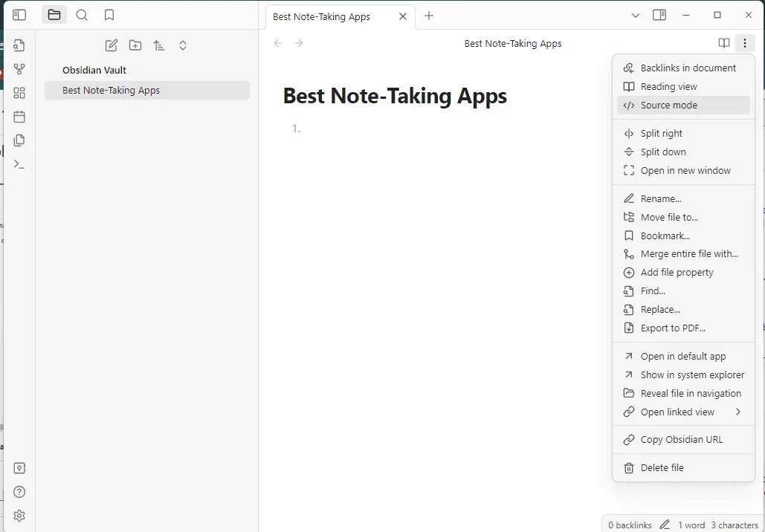Create a new note
The height and width of the screenshot is (532, 765).
tap(112, 45)
